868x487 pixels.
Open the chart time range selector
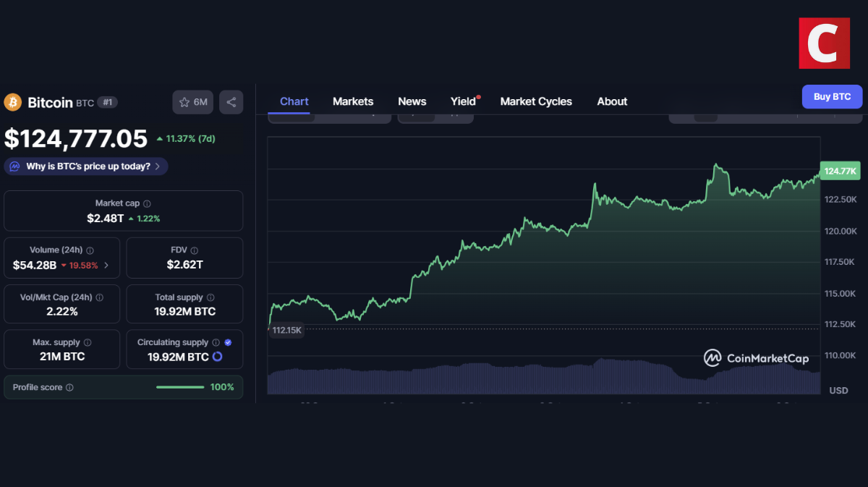(329, 116)
